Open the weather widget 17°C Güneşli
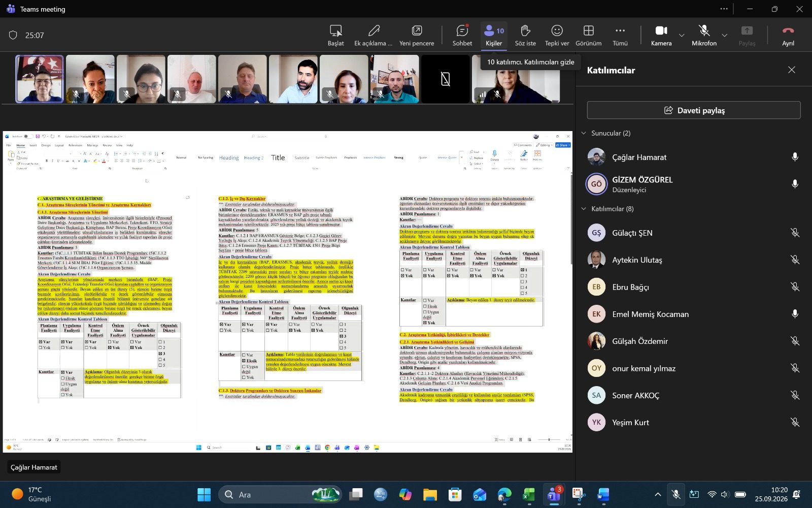Screen dimensions: 812x508 click(x=31, y=494)
